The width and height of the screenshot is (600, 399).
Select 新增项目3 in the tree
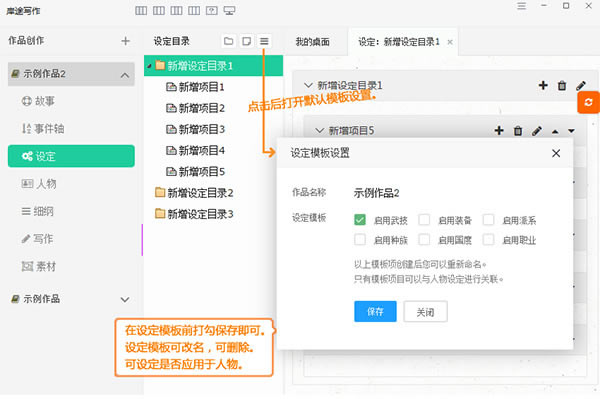point(196,129)
